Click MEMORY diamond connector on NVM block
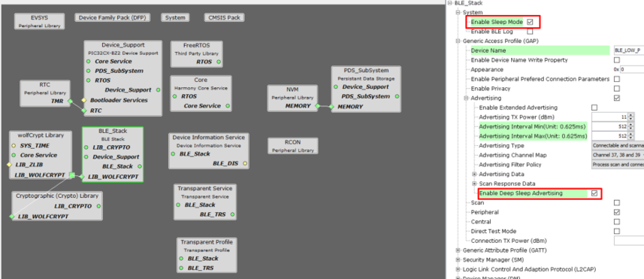The image size is (644, 279). click(317, 106)
